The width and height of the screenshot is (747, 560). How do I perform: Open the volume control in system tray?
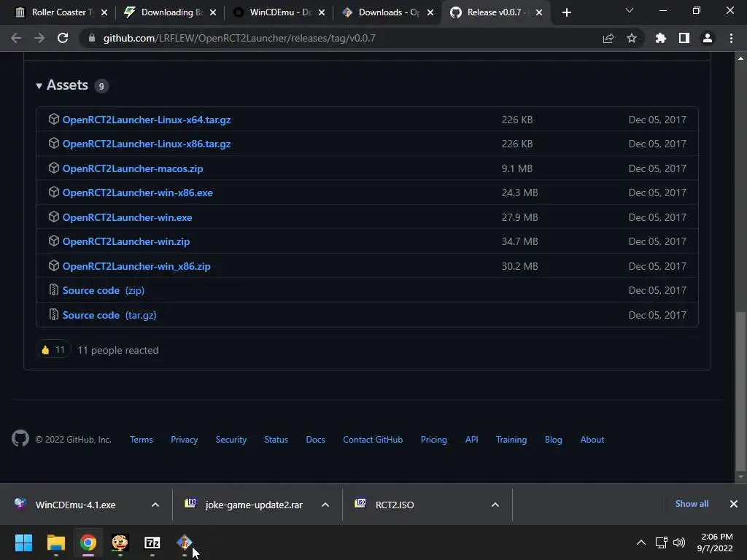679,542
